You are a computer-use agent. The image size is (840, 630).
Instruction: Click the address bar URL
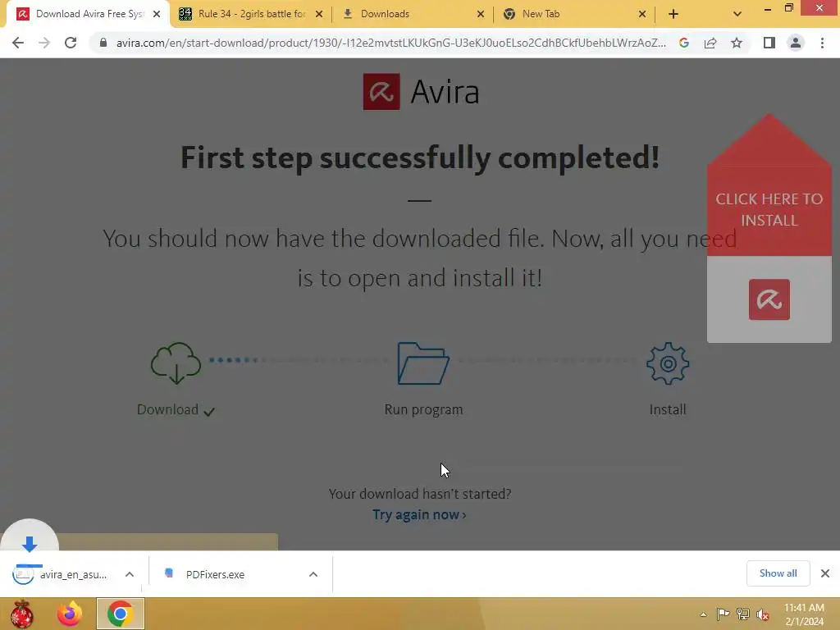391,43
